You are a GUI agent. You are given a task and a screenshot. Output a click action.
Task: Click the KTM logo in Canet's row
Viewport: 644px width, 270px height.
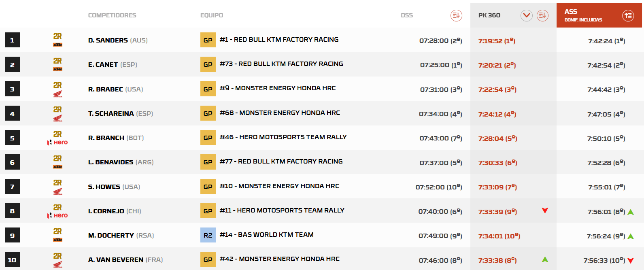click(x=57, y=69)
